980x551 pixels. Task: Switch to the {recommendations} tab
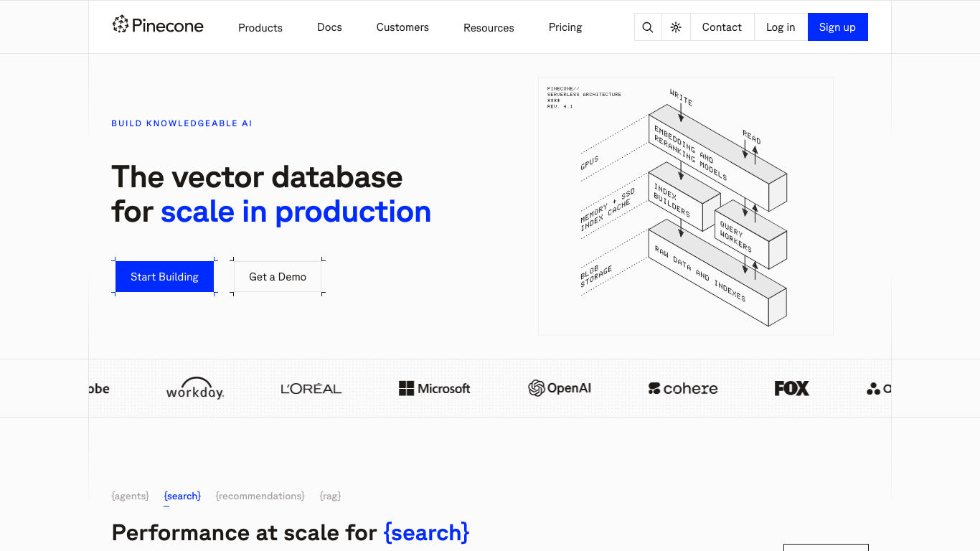click(x=260, y=496)
